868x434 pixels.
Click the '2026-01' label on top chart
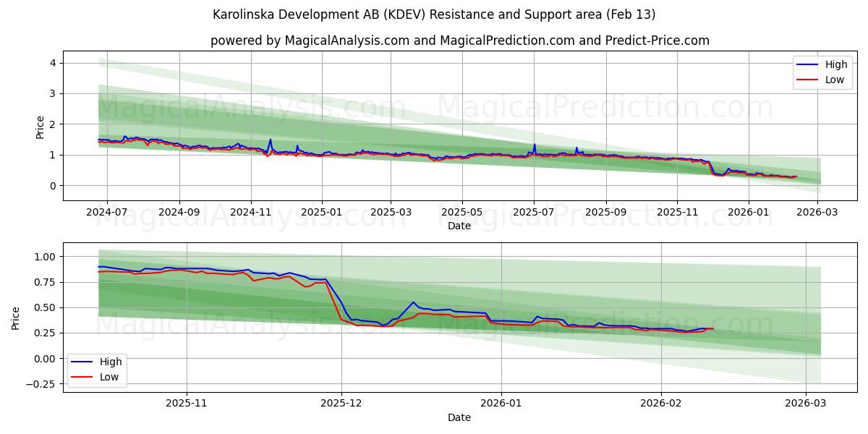749,211
